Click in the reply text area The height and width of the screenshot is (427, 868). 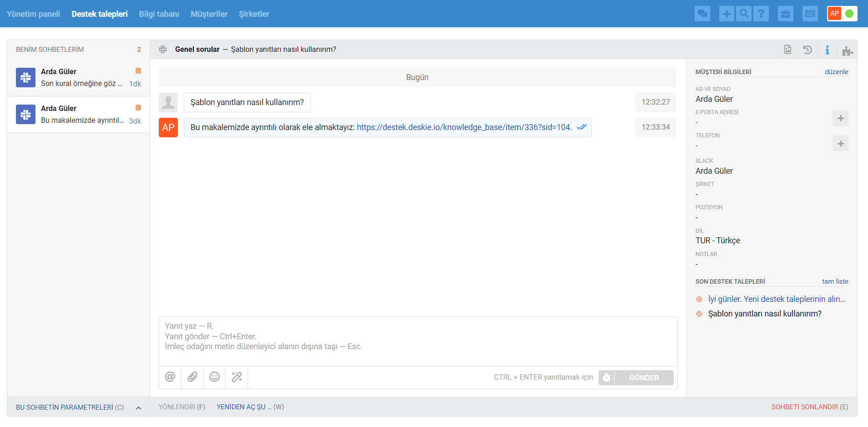pos(418,342)
